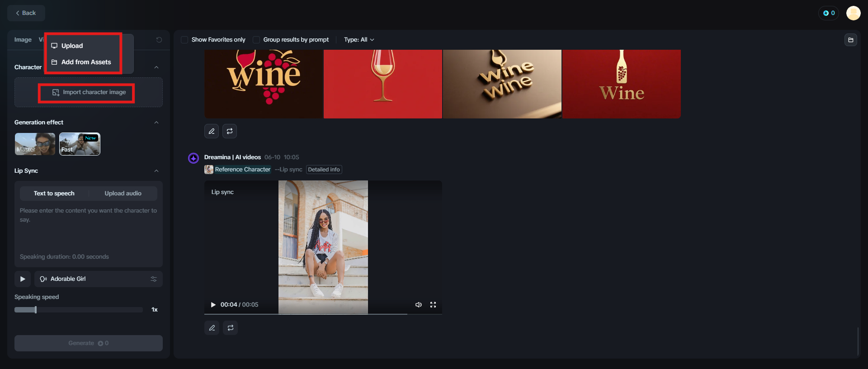Click the reset refresh icon in left panel
Viewport: 868px width, 369px height.
point(159,40)
